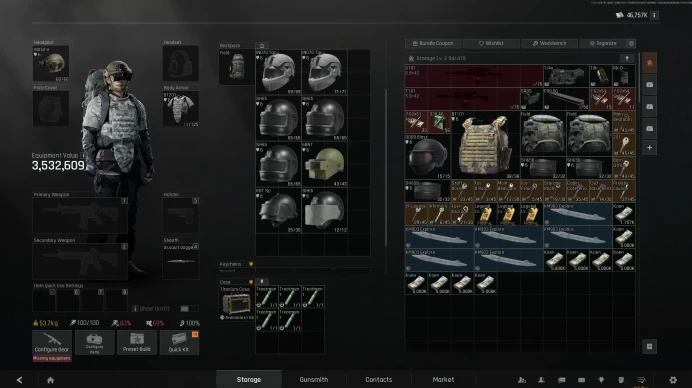692x388 pixels.
Task: Open the settings gear
Action: coord(673,380)
